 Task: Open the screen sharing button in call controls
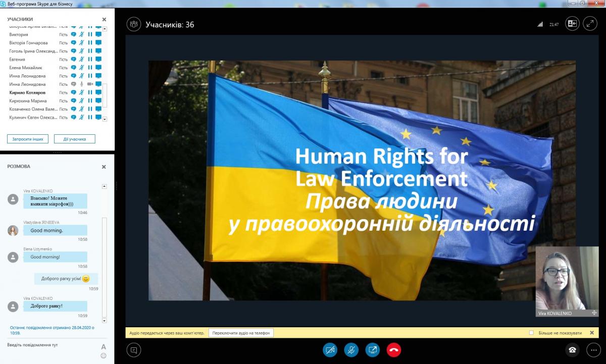(x=373, y=349)
